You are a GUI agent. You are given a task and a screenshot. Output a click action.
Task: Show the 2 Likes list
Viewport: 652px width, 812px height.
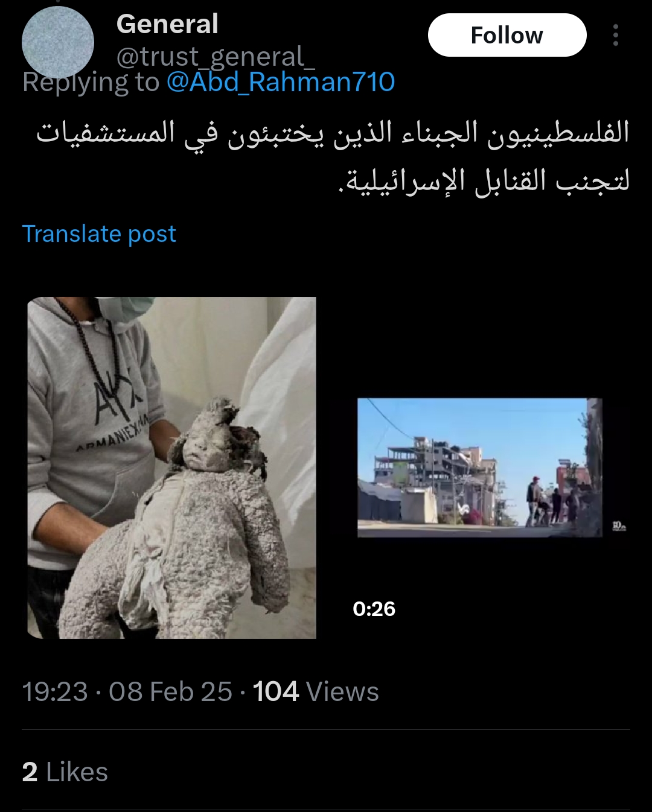point(65,772)
